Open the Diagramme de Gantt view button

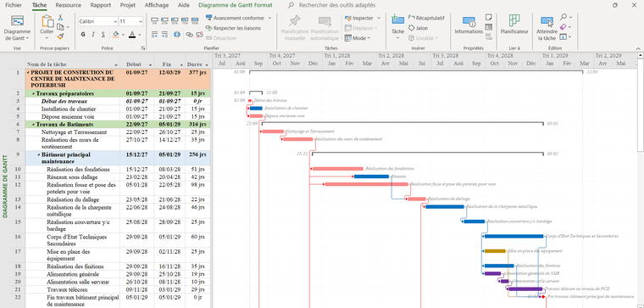pos(17,28)
